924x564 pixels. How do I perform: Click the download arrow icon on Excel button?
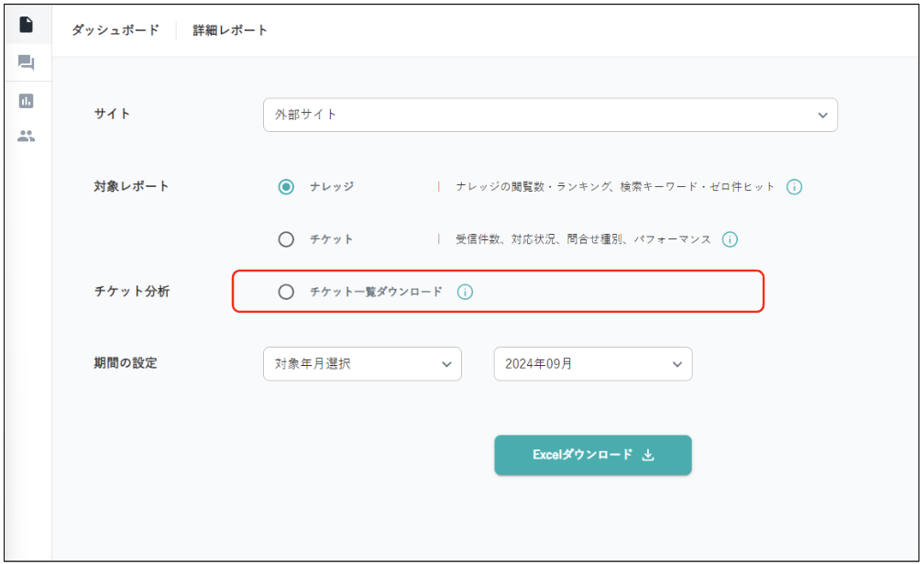click(x=647, y=455)
